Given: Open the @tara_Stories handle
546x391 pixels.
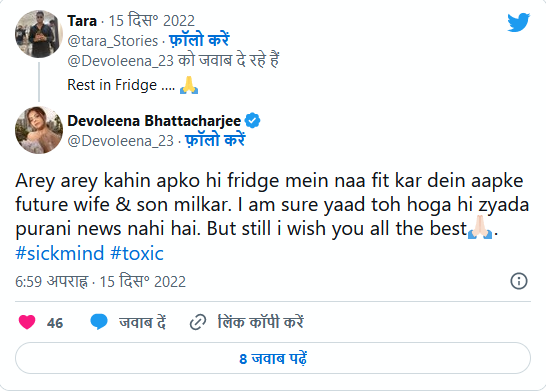Looking at the screenshot, I should 112,41.
